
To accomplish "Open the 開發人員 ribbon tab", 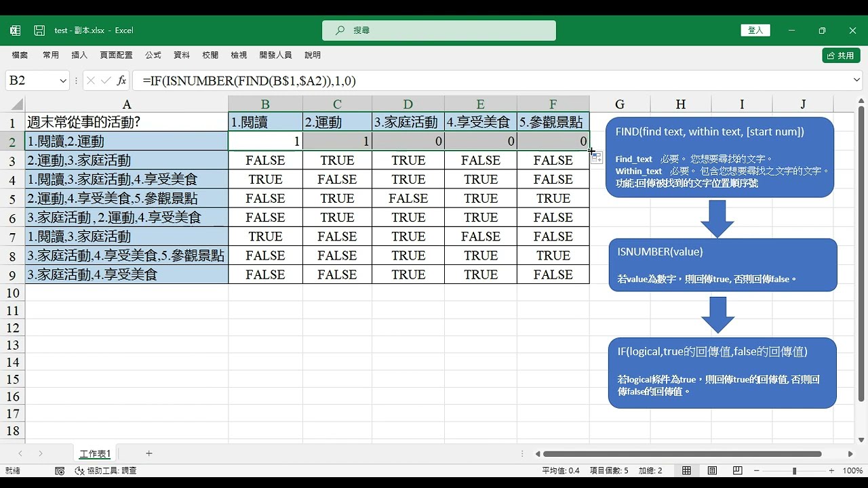I will point(275,55).
